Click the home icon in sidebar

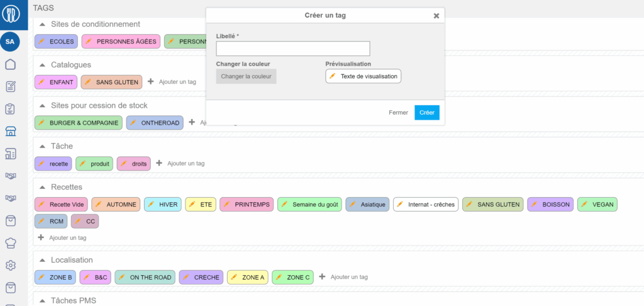[10, 64]
